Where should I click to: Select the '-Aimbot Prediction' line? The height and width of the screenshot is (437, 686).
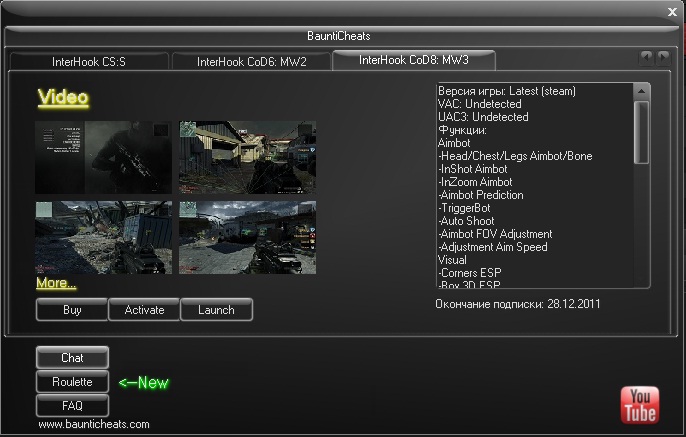pos(481,195)
